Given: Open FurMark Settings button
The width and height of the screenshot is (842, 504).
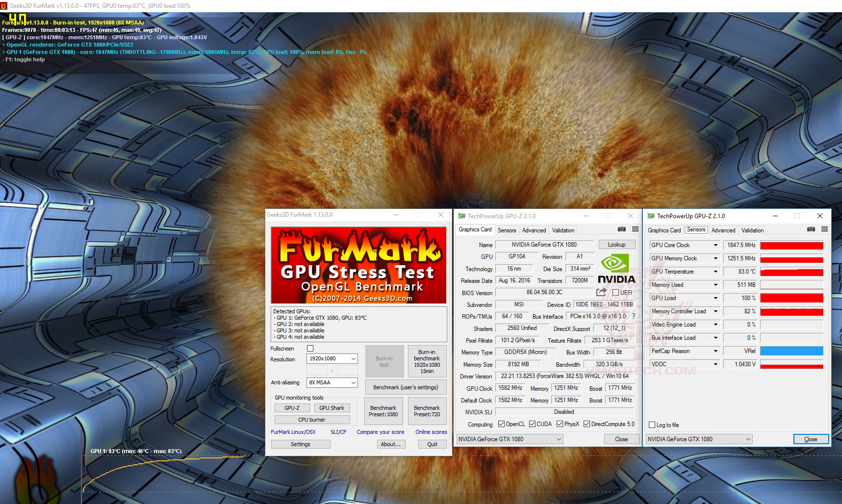Looking at the screenshot, I should [x=301, y=444].
